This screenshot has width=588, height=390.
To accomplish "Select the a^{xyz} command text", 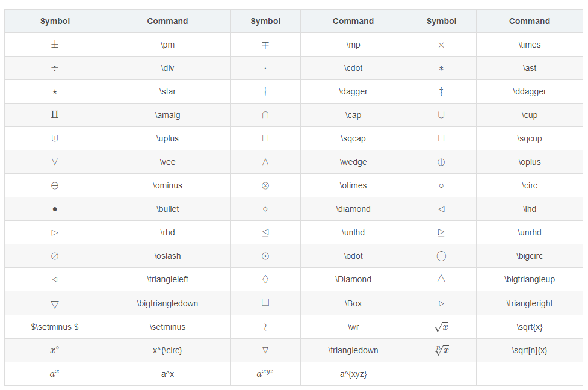I will coord(353,374).
